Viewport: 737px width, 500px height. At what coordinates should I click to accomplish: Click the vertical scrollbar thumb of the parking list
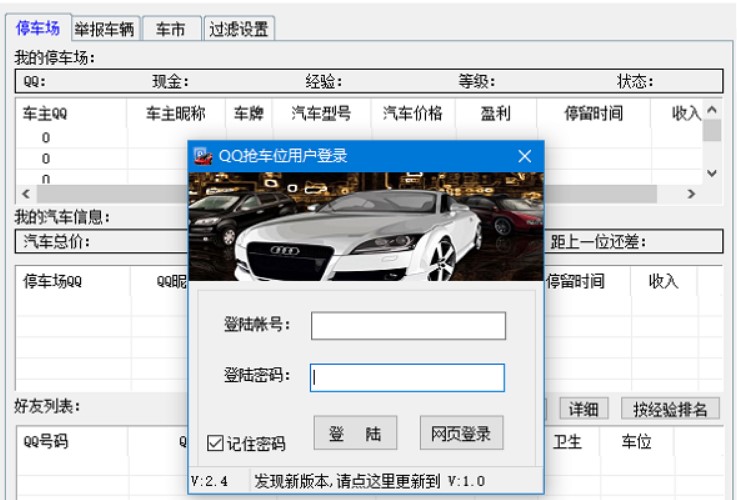712,131
